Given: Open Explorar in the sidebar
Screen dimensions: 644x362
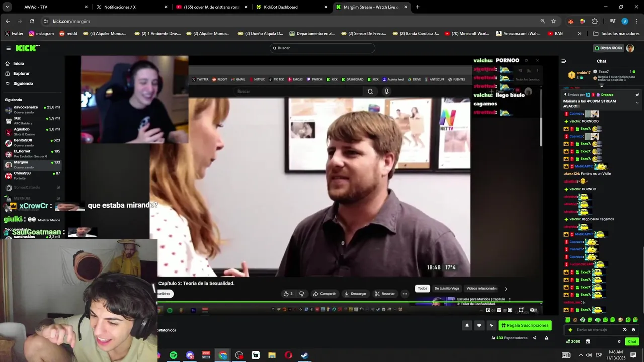Looking at the screenshot, I should (21, 74).
